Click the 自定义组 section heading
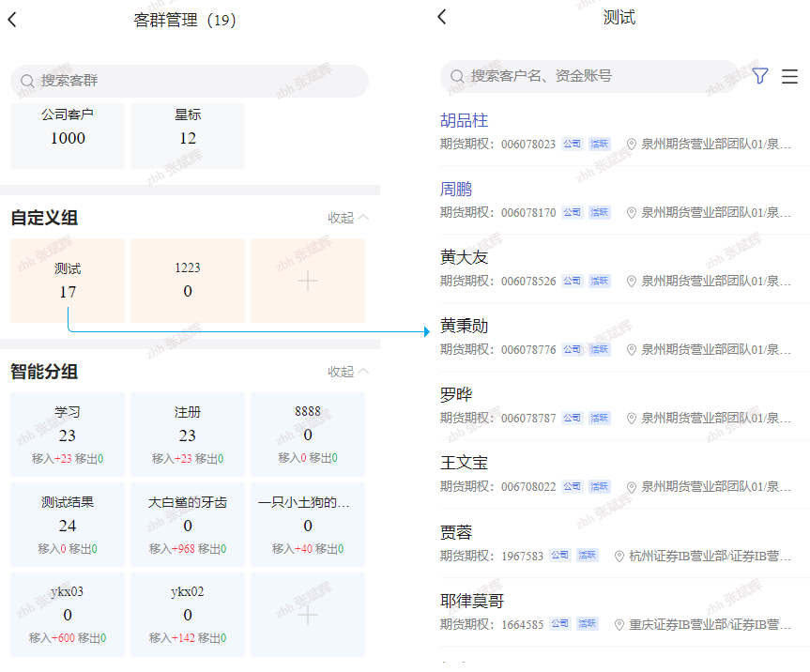 click(x=44, y=218)
